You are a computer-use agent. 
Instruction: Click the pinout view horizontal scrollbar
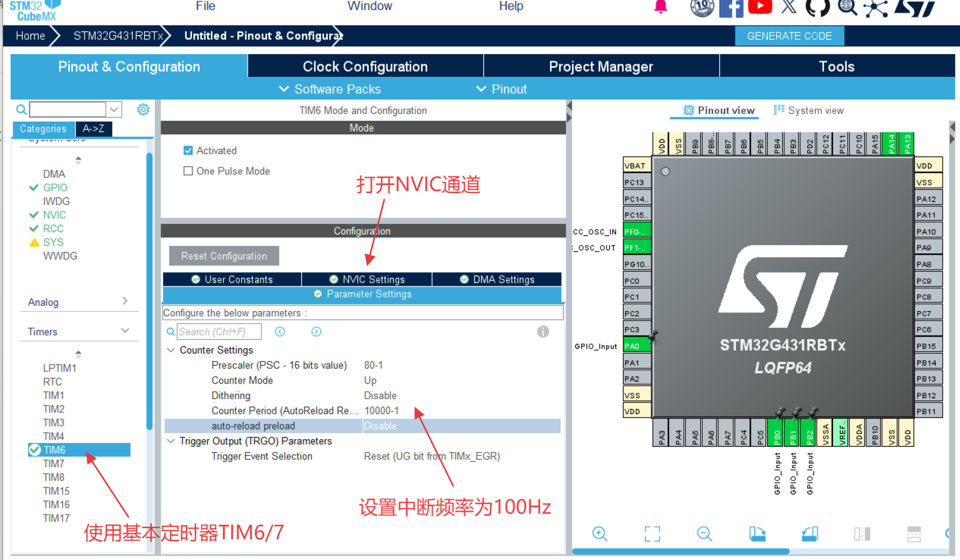point(681,551)
